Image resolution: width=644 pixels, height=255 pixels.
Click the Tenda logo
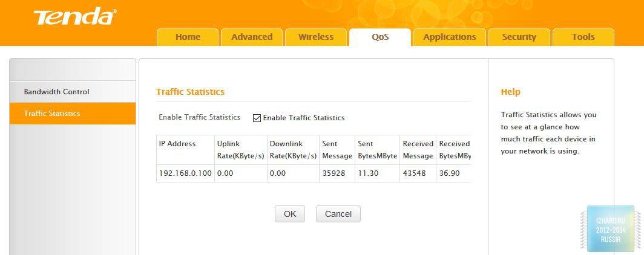(74, 17)
